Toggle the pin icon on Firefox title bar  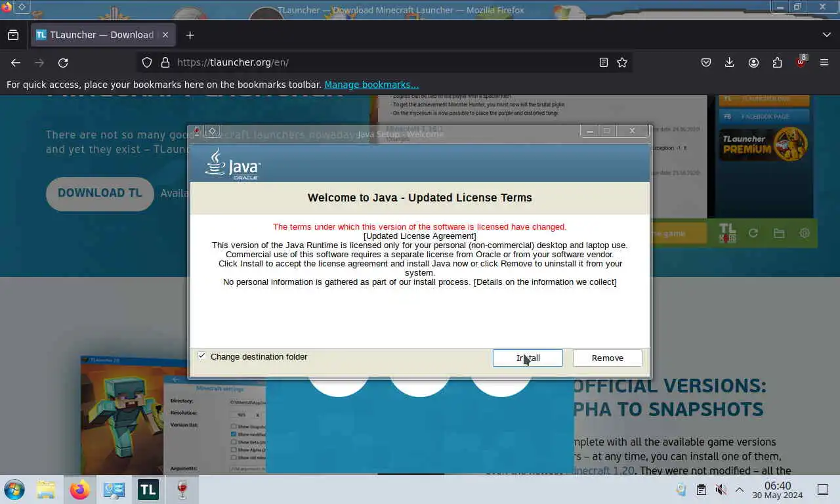(x=22, y=7)
